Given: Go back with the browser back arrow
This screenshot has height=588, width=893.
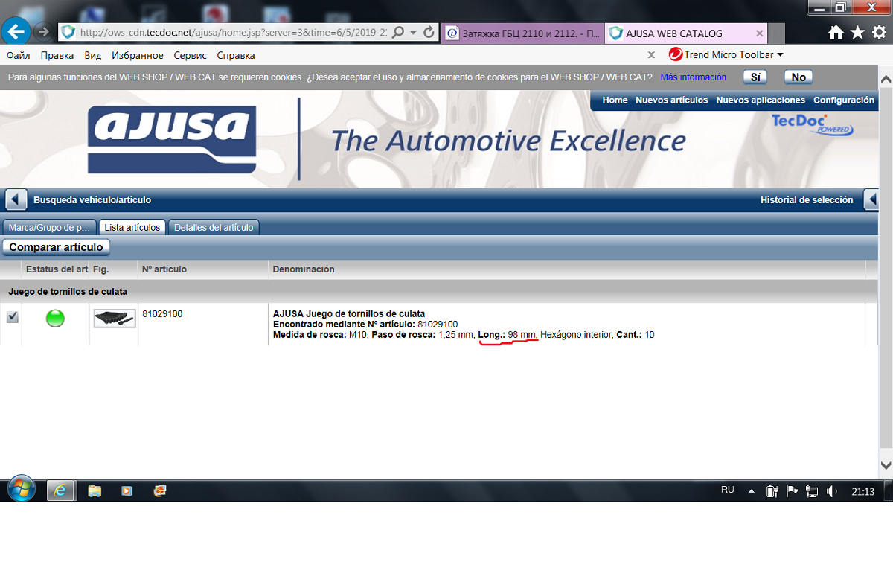Looking at the screenshot, I should 16,32.
